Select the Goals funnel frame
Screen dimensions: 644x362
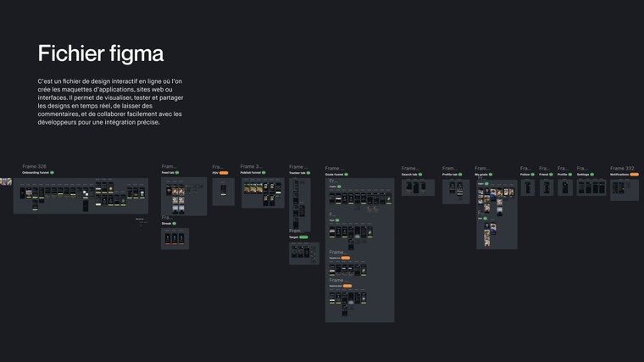pyautogui.click(x=359, y=250)
